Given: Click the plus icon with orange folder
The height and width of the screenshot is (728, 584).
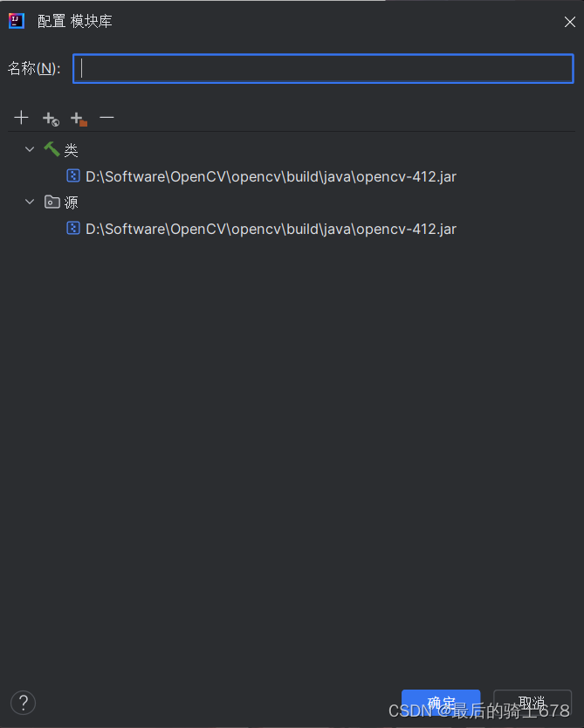Looking at the screenshot, I should coord(77,117).
